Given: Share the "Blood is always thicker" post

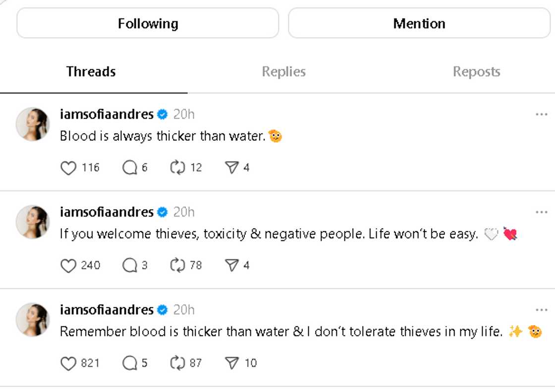Looking at the screenshot, I should pos(231,168).
